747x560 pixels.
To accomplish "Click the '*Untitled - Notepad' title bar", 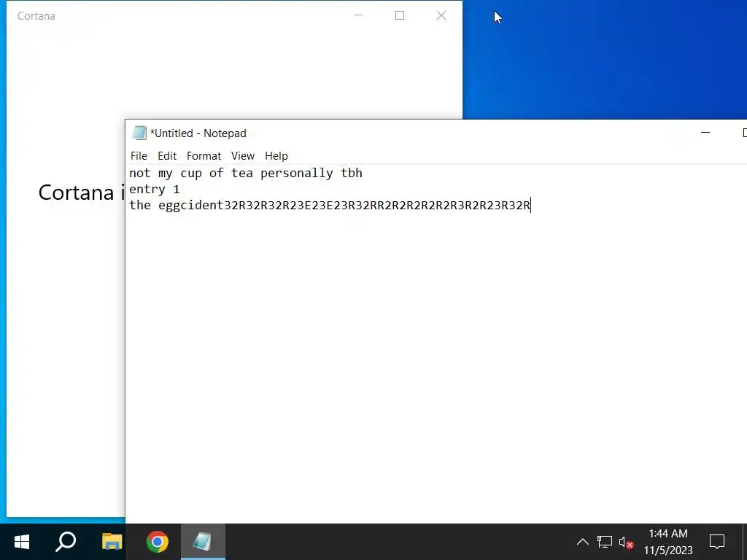I will click(198, 133).
